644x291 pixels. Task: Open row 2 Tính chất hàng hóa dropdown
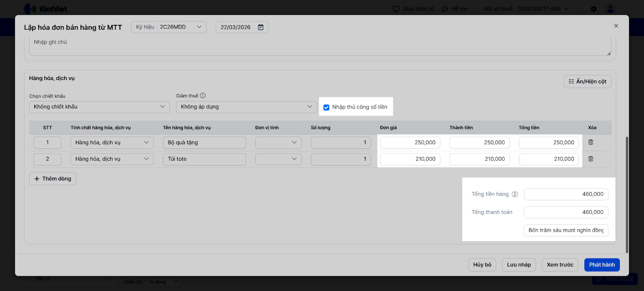pos(146,159)
